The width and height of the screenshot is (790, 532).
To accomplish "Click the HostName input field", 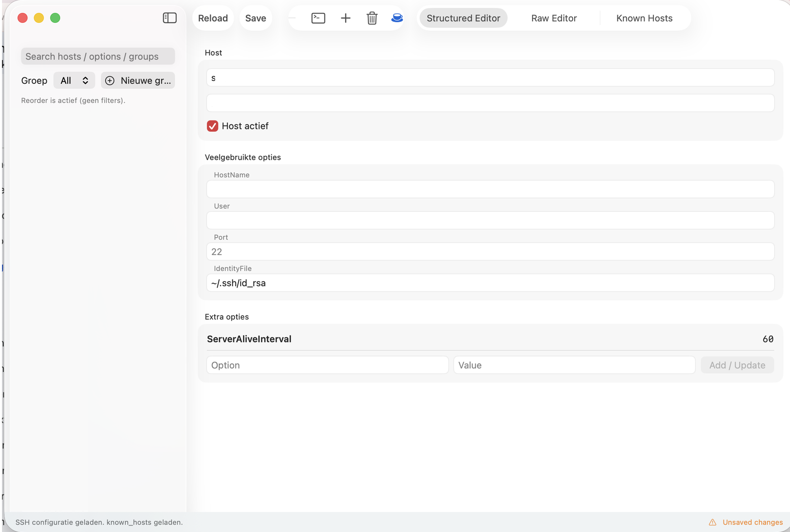I will (490, 189).
